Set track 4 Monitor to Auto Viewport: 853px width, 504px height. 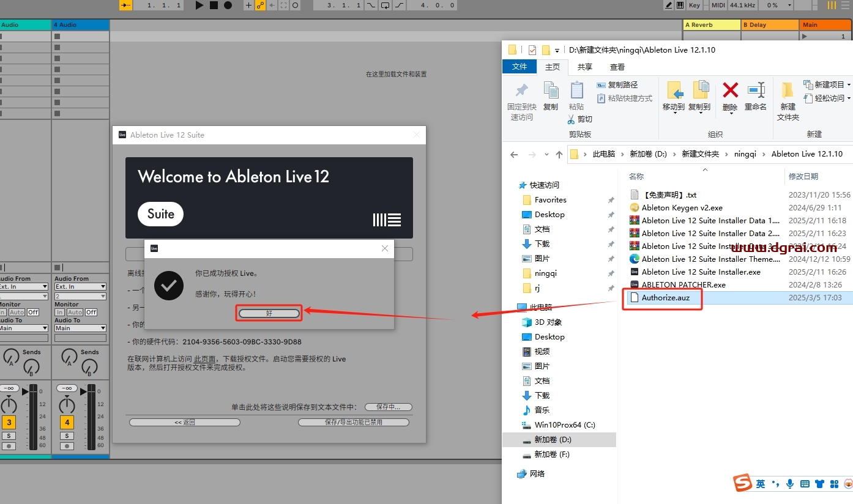pyautogui.click(x=75, y=312)
